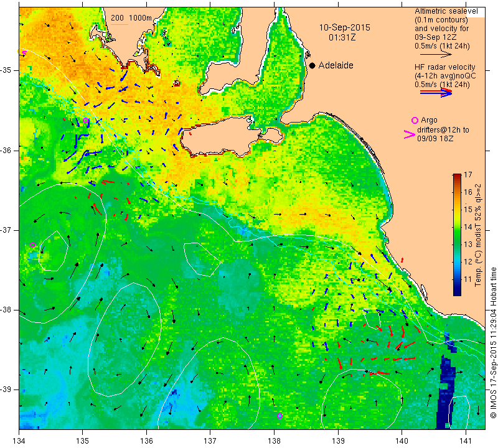Click the Argo float circle near 135°E, 35.6°S

click(x=86, y=120)
